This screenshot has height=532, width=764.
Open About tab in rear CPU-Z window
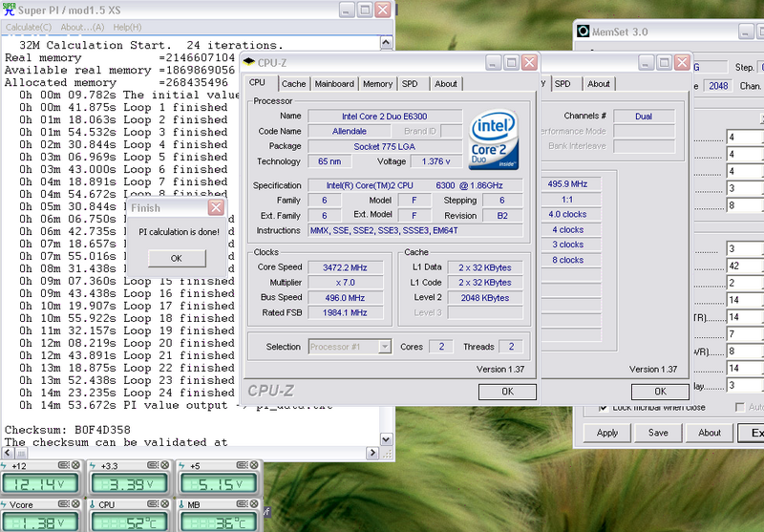[599, 84]
